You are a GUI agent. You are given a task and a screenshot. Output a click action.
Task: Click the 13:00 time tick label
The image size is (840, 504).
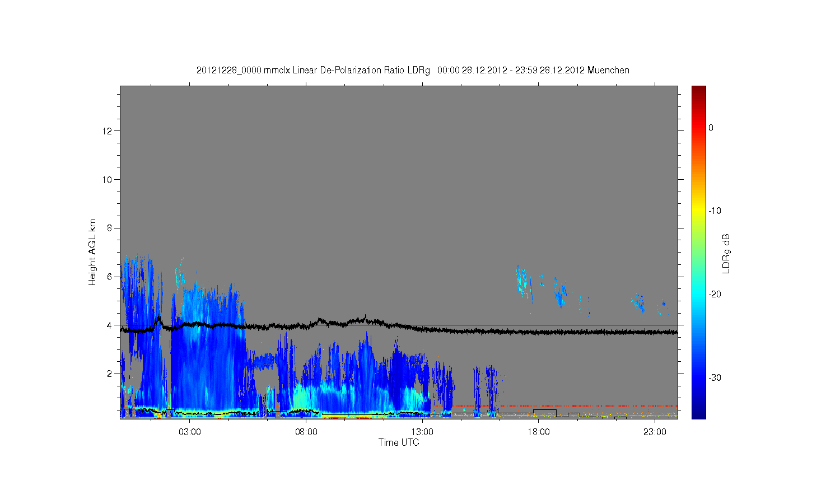click(x=422, y=432)
